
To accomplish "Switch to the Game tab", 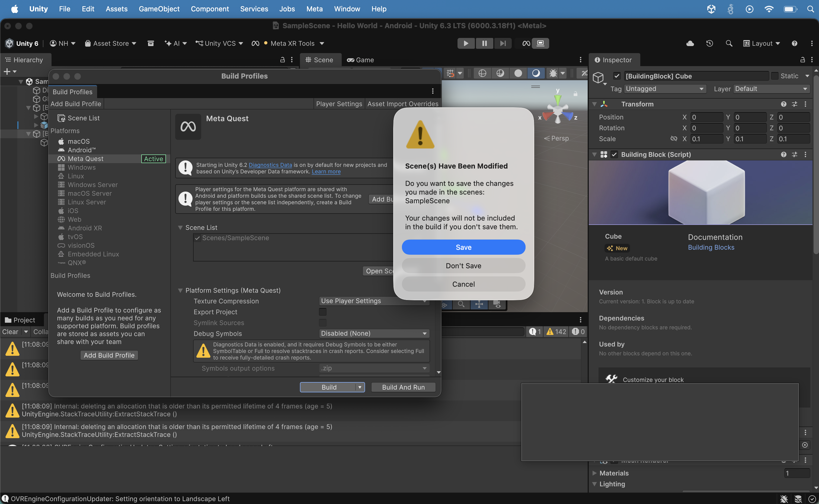I will click(360, 60).
